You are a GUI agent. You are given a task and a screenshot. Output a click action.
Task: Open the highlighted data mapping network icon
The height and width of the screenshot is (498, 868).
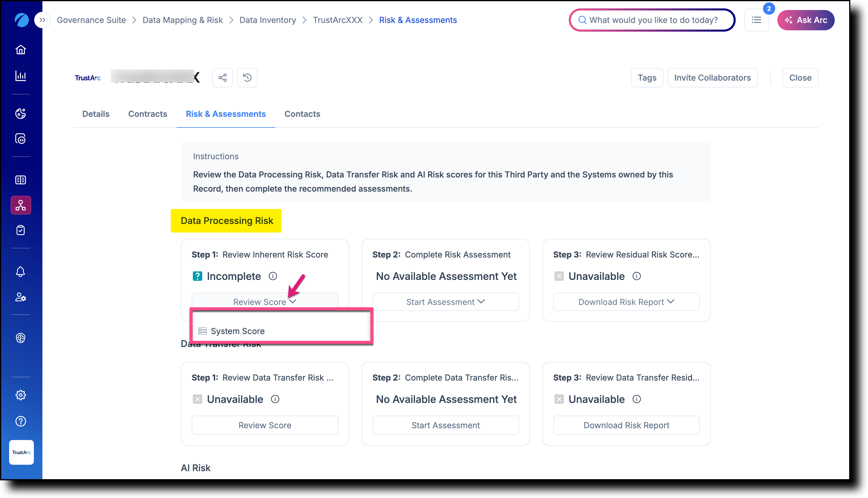pyautogui.click(x=21, y=205)
